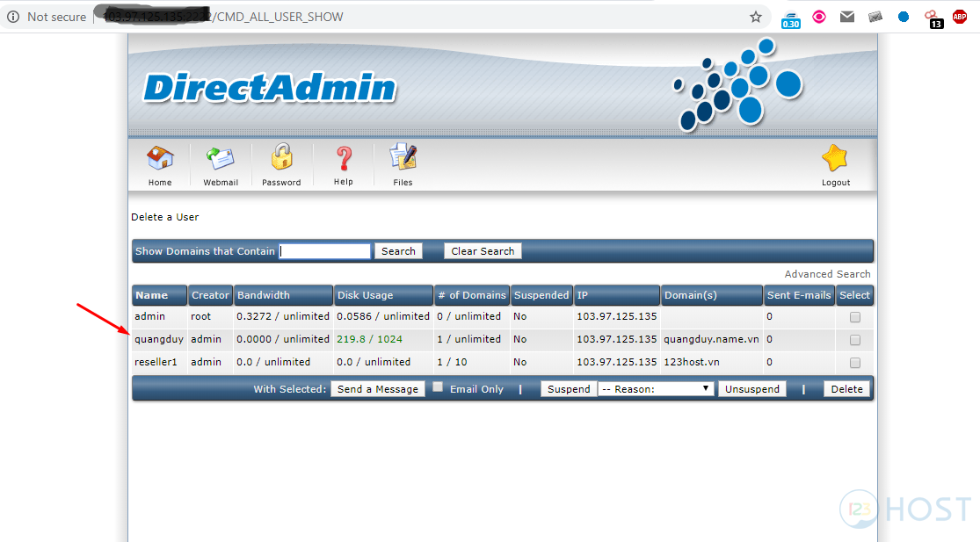Click the Clear Search button

point(483,251)
